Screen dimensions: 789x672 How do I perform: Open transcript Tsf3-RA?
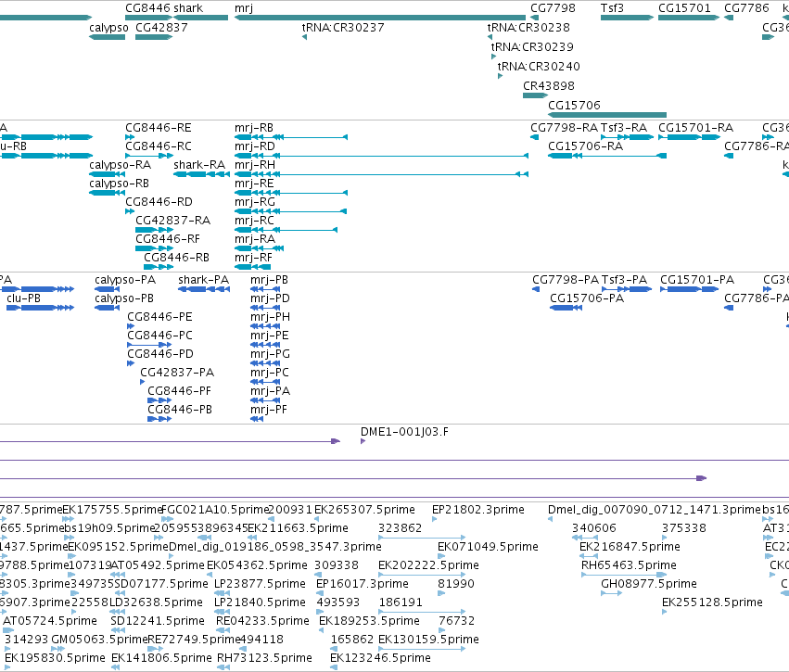[x=627, y=137]
